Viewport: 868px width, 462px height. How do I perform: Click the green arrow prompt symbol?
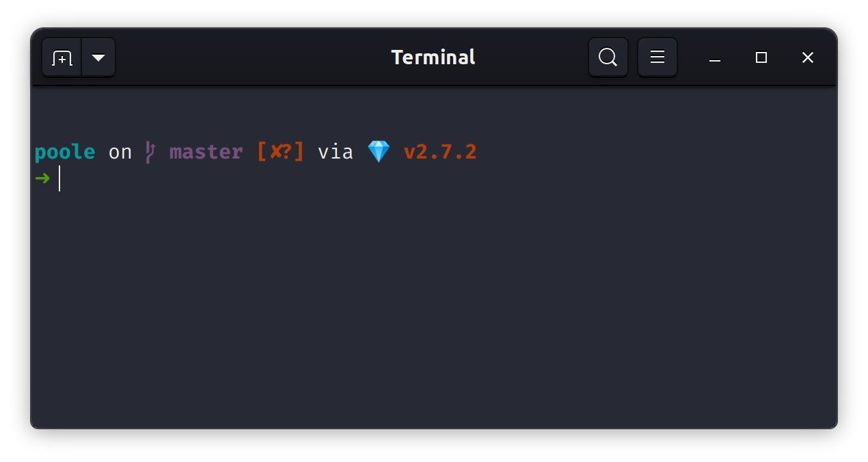42,178
